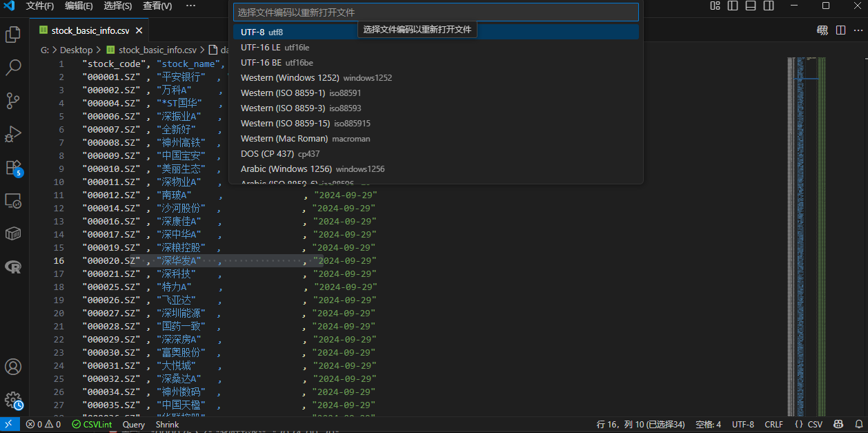868x433 pixels.
Task: Click G: in the breadcrumb path
Action: [45, 50]
